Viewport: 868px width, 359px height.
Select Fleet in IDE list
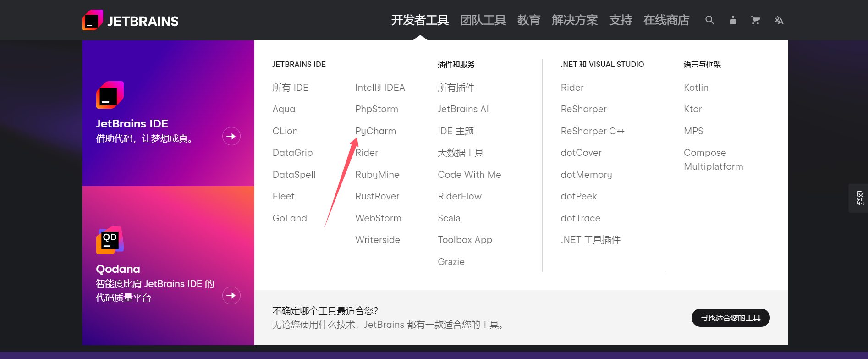tap(283, 196)
